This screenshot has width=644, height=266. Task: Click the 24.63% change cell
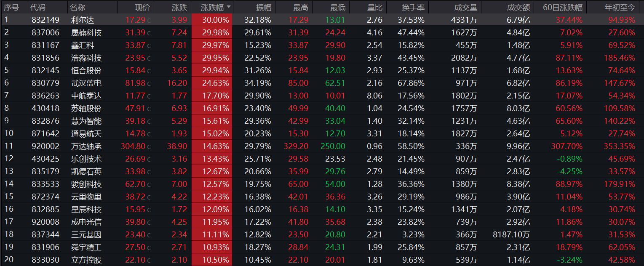pyautogui.click(x=212, y=83)
